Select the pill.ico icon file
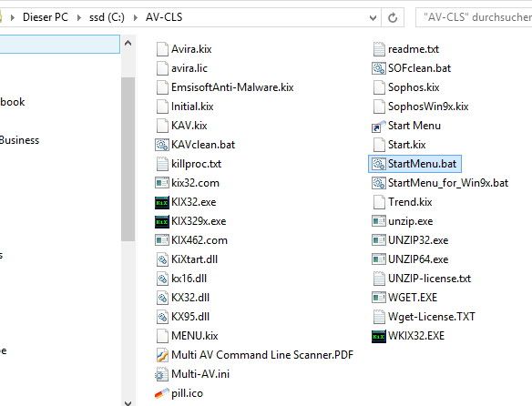Image resolution: width=532 pixels, height=406 pixels. (162, 393)
